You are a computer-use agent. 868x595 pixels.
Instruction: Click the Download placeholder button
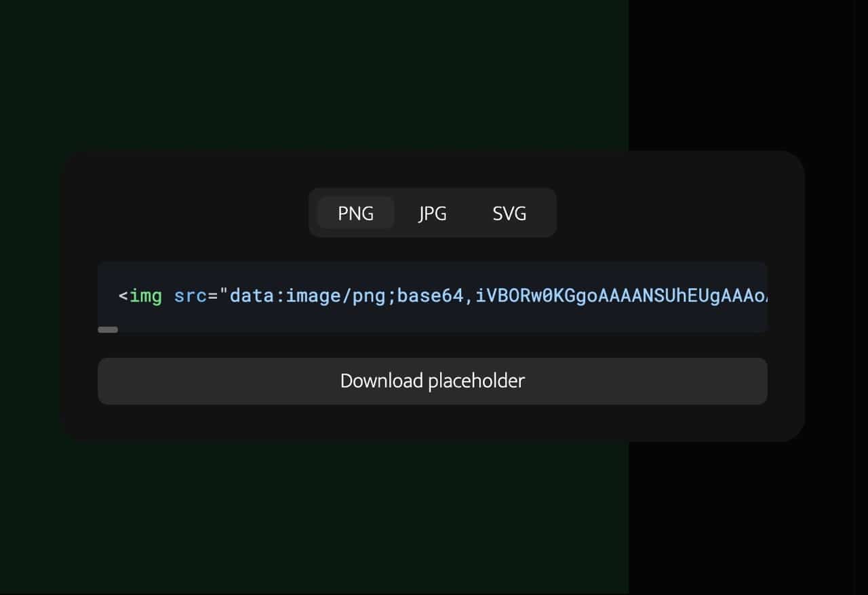[433, 381]
